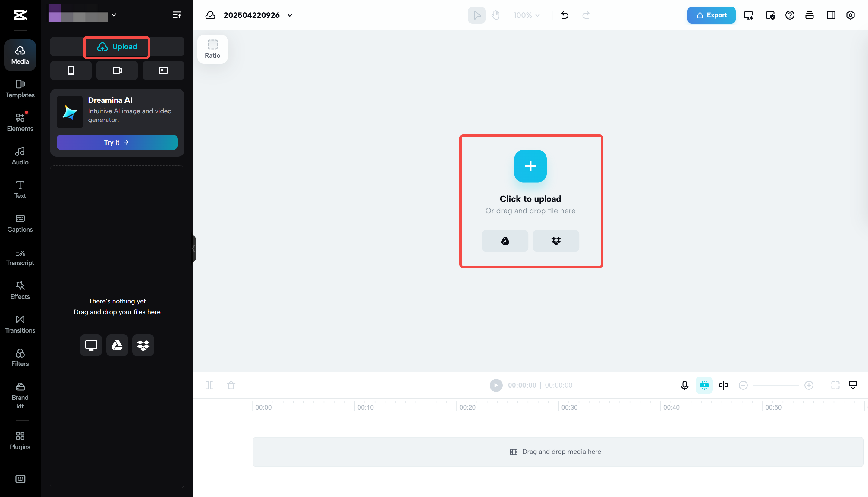Expand the 100% zoom level dropdown
868x497 pixels.
coord(527,15)
